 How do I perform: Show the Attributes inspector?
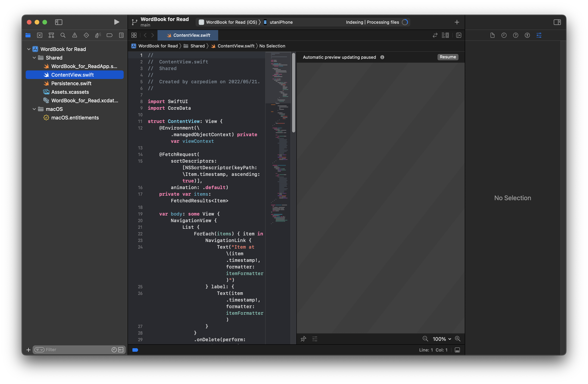tap(539, 35)
